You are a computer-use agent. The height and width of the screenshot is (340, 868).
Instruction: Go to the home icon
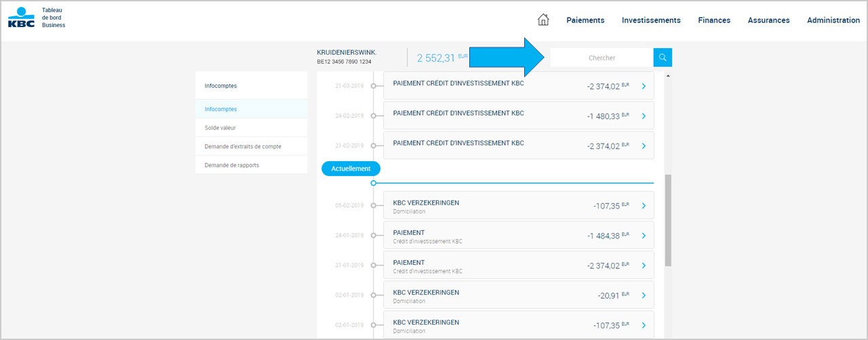[543, 20]
